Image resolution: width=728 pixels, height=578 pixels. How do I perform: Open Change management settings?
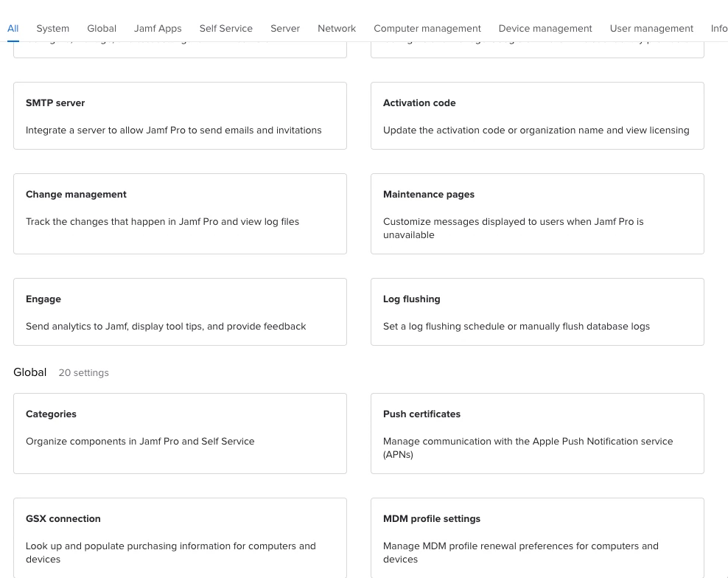pyautogui.click(x=180, y=214)
